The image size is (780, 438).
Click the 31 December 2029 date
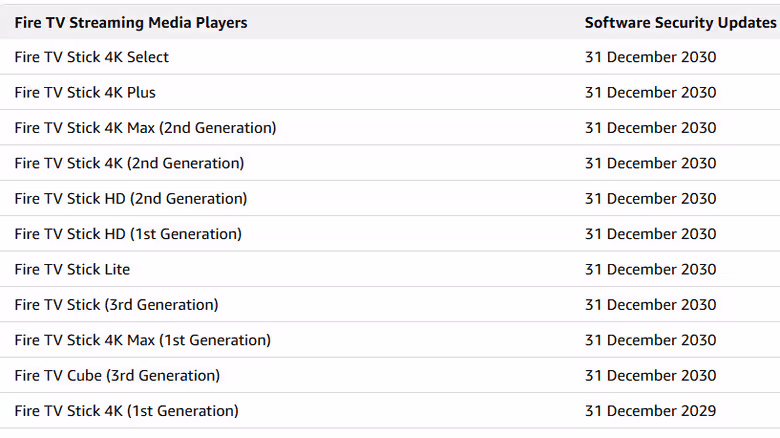tap(651, 411)
